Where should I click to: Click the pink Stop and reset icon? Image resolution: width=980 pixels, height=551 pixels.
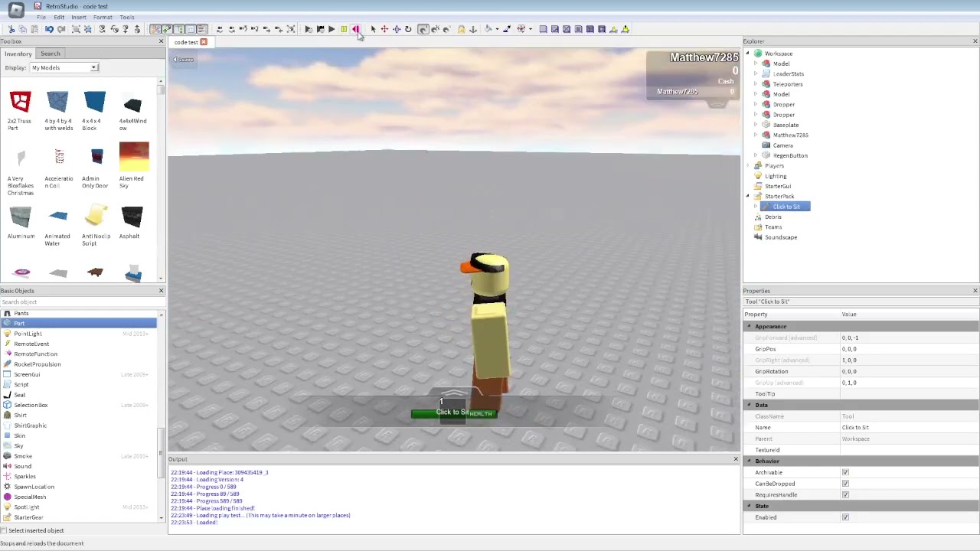[x=356, y=29]
